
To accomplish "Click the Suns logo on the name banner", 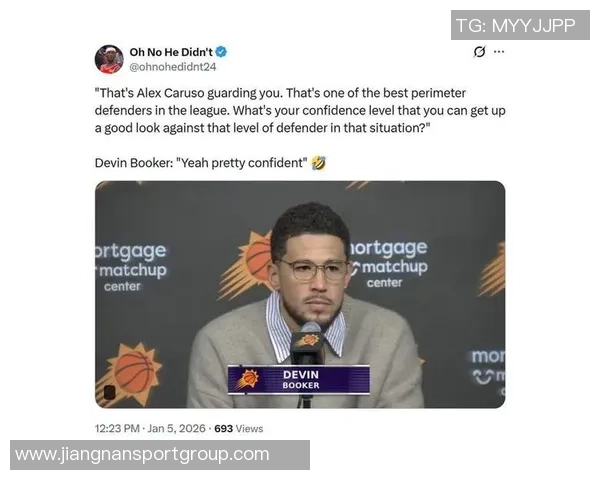I will pos(248,379).
